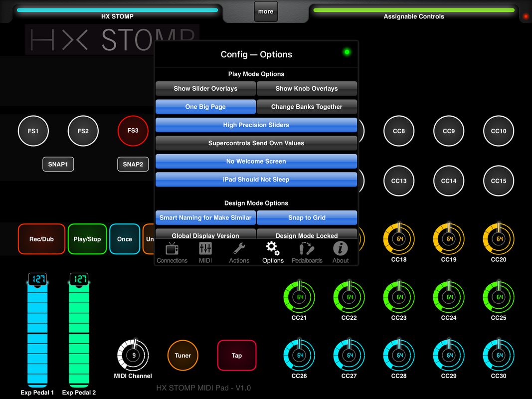This screenshot has height=399, width=532.
Task: Open the orange Tuner button
Action: click(x=182, y=355)
